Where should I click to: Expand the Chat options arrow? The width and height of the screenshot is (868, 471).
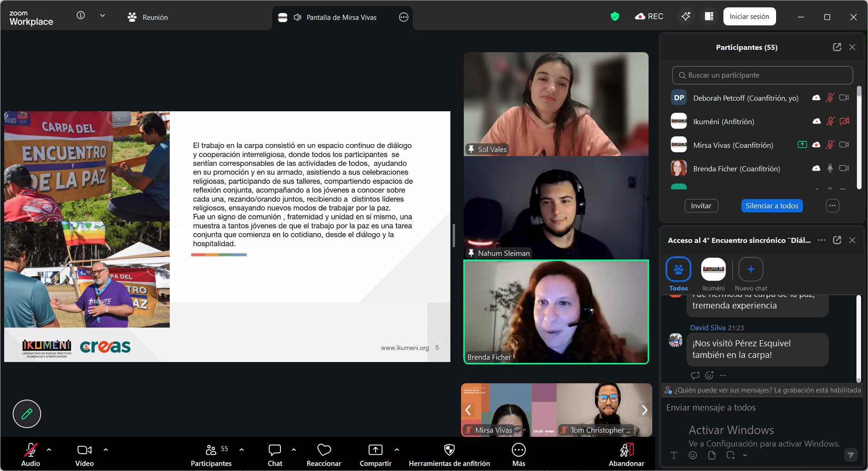pos(294,449)
